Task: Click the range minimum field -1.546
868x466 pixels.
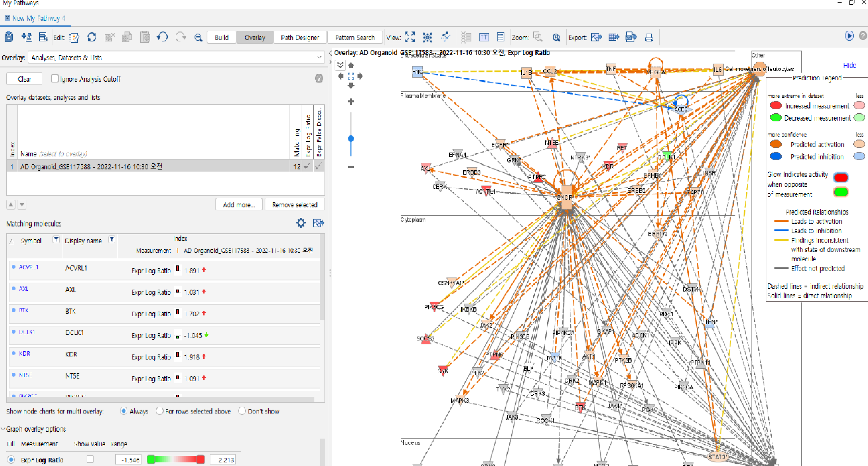Action: point(128,460)
